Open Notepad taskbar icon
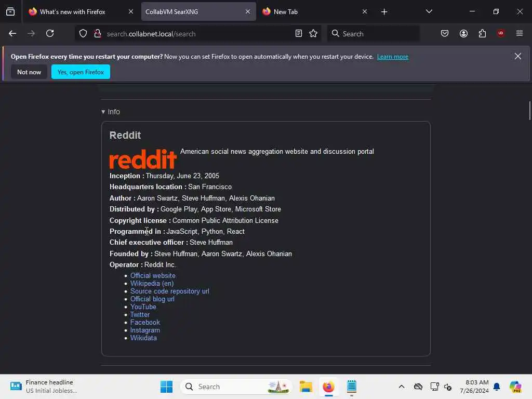Image resolution: width=532 pixels, height=399 pixels. coord(352,387)
